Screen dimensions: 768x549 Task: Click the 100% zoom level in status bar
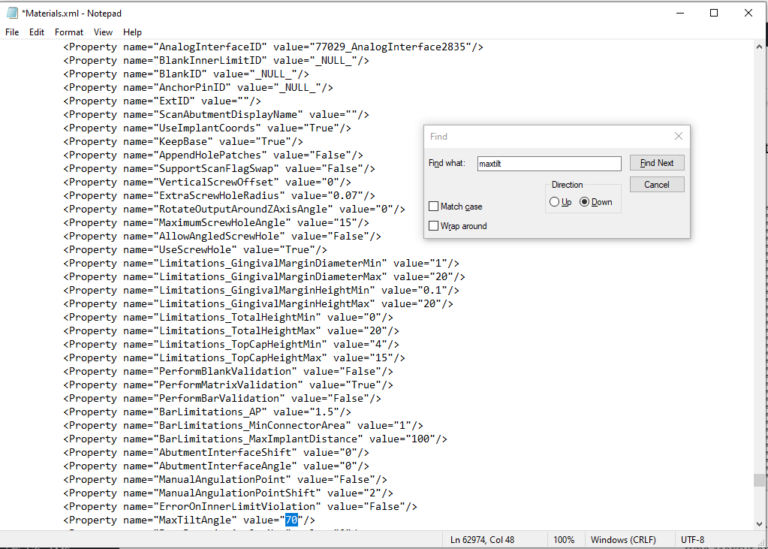tap(563, 540)
